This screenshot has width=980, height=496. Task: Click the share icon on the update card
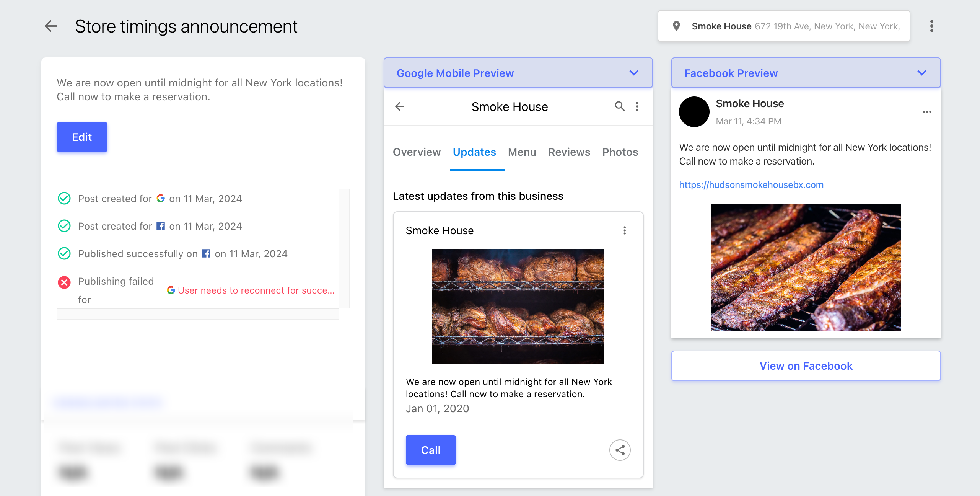pos(620,450)
